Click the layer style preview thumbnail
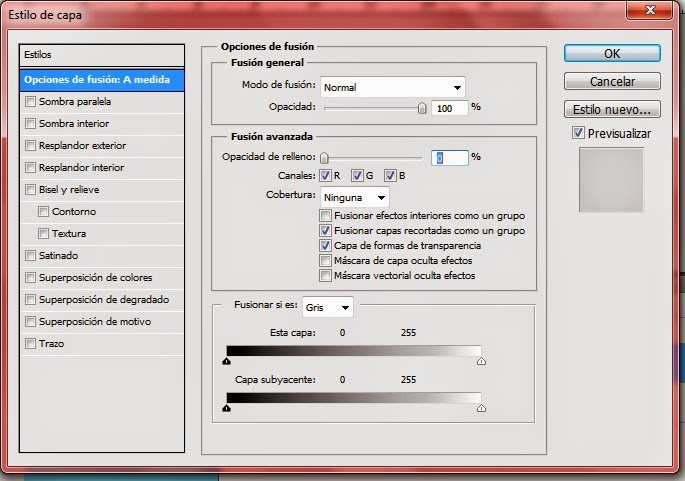685x481 pixels. [x=611, y=180]
